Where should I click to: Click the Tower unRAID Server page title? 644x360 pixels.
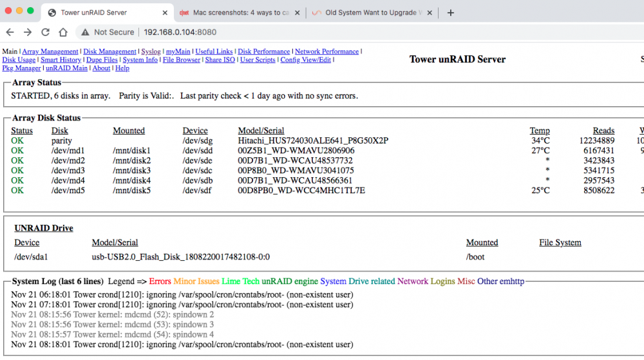457,59
